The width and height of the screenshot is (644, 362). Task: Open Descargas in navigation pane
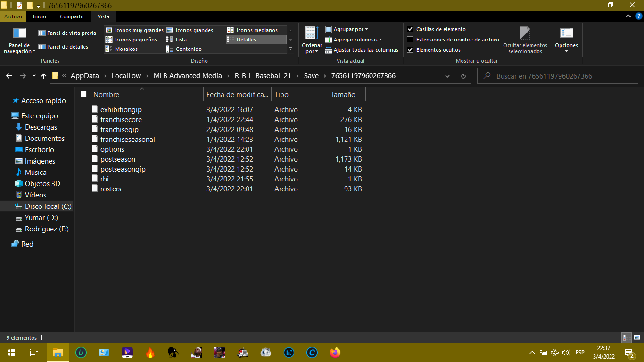(x=41, y=127)
